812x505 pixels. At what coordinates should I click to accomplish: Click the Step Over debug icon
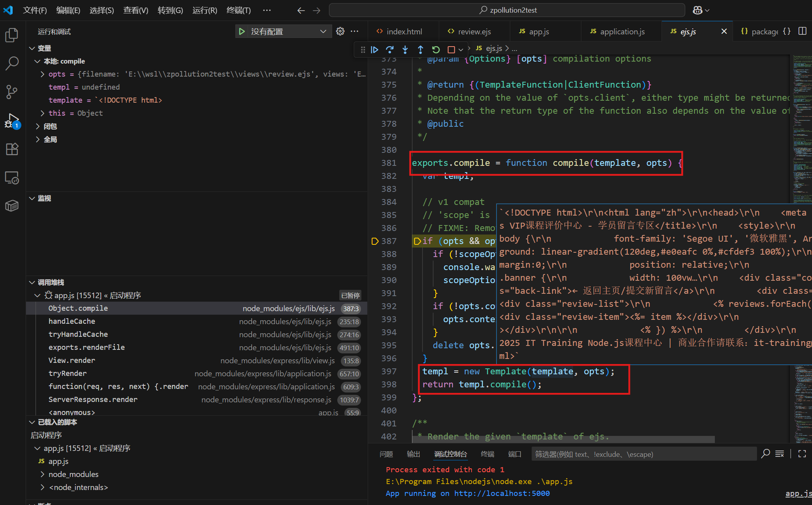click(390, 50)
